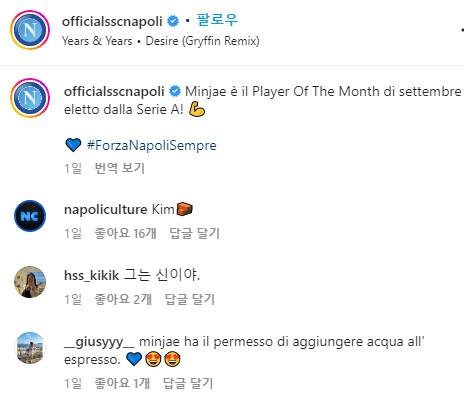View the 16 likes on the napoliculture comment
The width and height of the screenshot is (464, 394).
[125, 233]
